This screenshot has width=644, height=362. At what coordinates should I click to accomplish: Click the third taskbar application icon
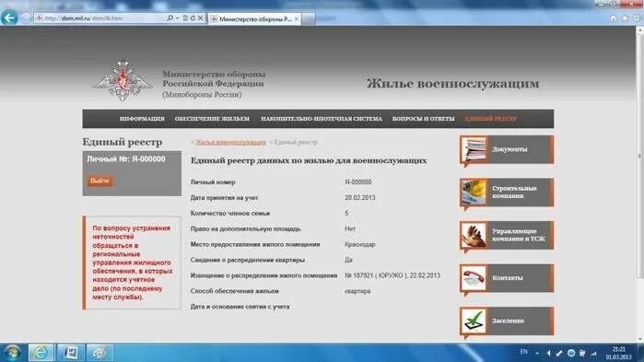[x=100, y=353]
